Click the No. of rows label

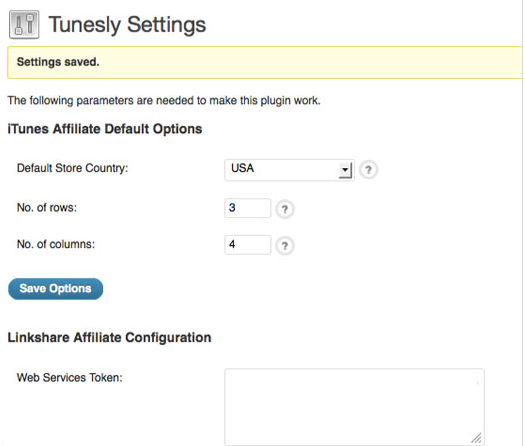(x=47, y=208)
